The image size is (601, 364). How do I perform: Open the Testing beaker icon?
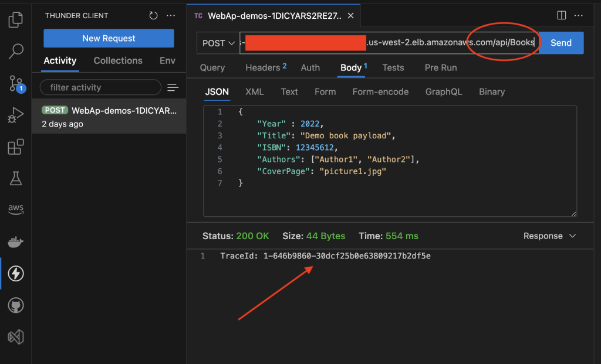point(15,178)
